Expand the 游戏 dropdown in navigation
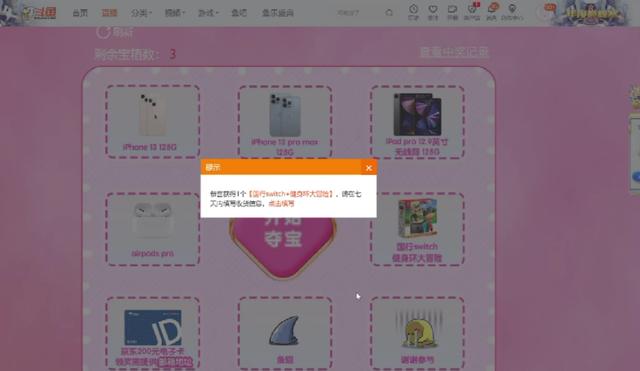 (208, 13)
